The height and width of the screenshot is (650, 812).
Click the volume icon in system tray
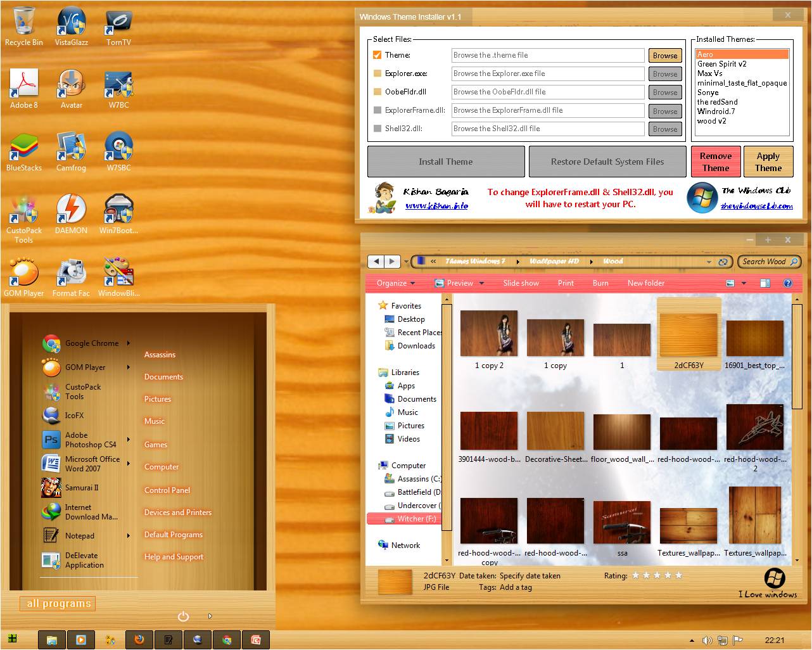pyautogui.click(x=707, y=640)
